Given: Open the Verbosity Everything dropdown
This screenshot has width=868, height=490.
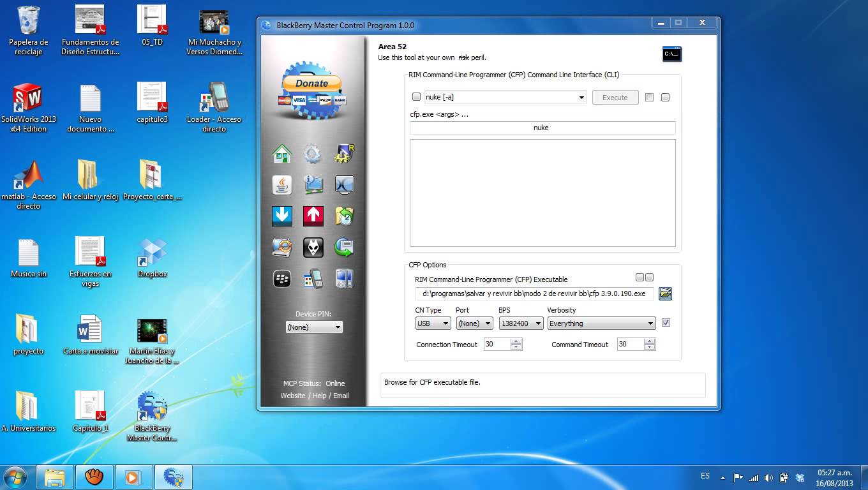Looking at the screenshot, I should pyautogui.click(x=602, y=323).
